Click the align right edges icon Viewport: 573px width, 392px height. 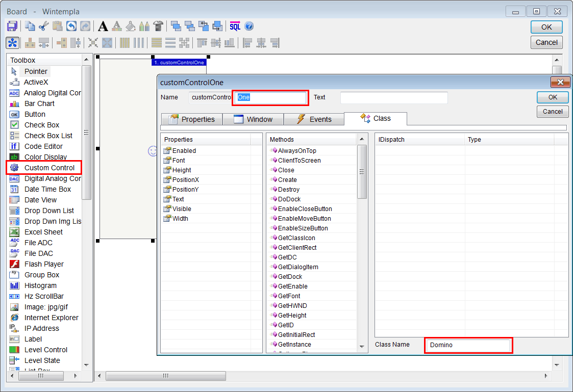tap(275, 43)
